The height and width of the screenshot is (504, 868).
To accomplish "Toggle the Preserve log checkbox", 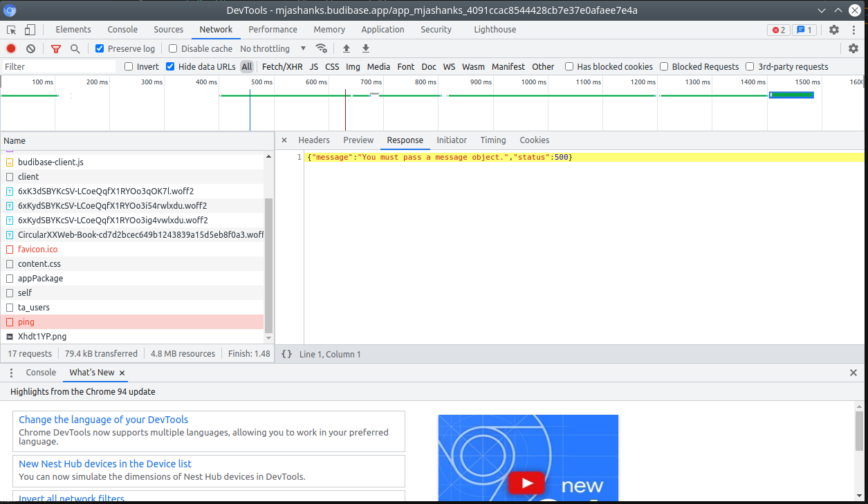I will click(x=100, y=48).
